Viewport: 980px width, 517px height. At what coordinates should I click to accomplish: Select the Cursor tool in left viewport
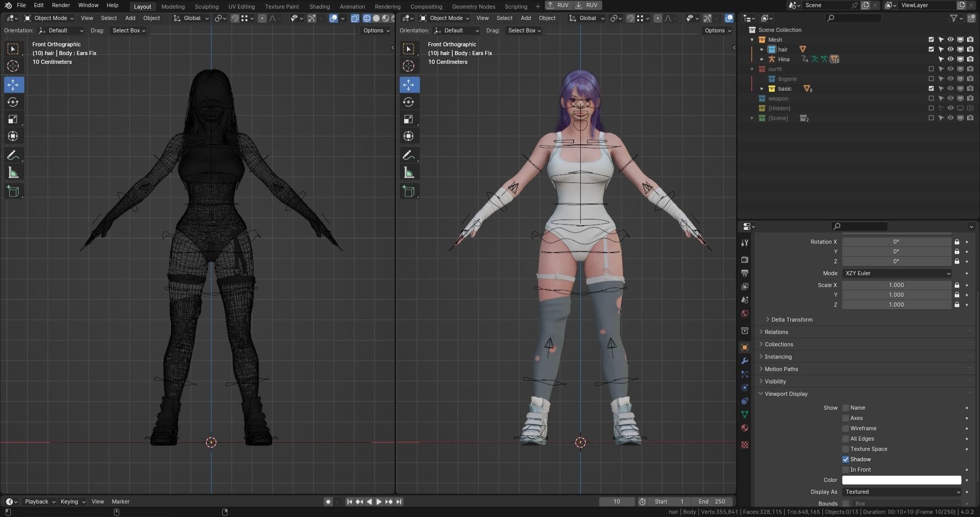click(13, 66)
